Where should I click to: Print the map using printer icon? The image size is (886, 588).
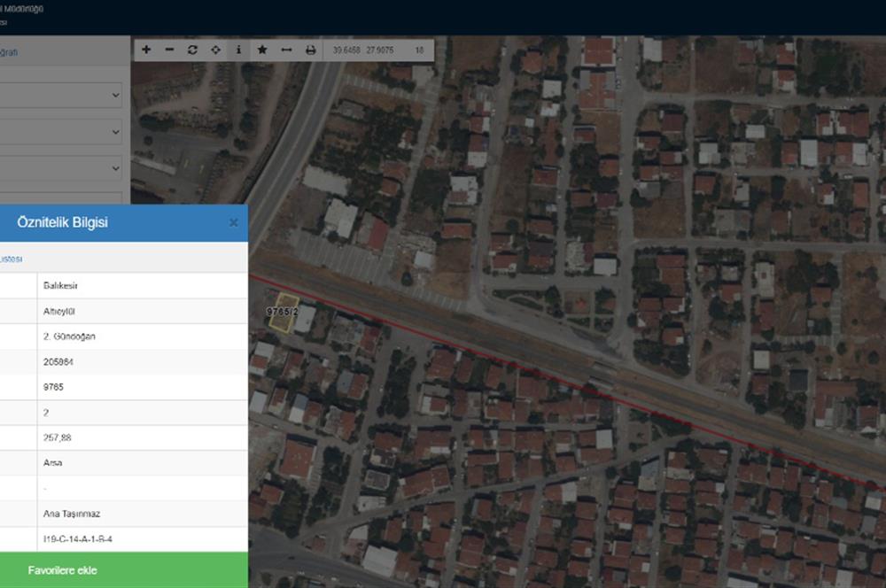[x=310, y=50]
